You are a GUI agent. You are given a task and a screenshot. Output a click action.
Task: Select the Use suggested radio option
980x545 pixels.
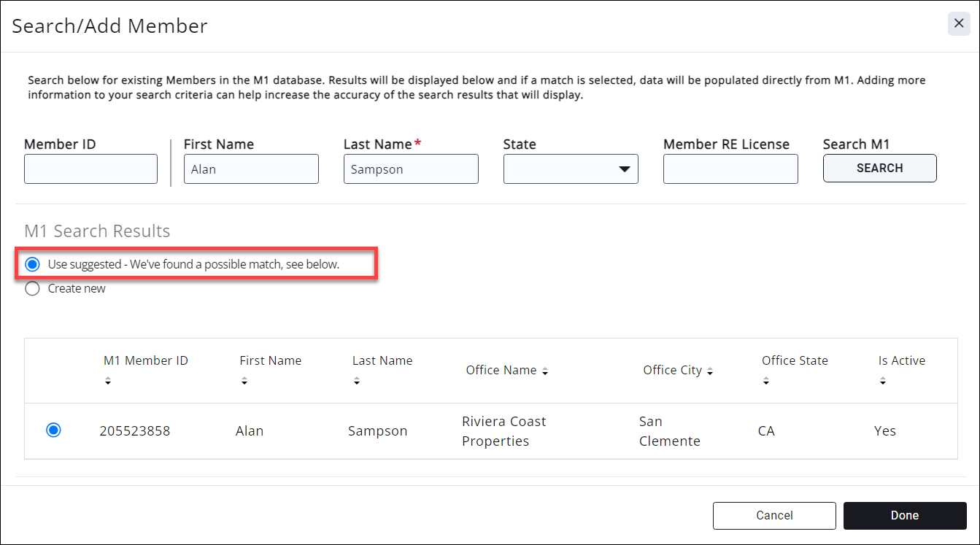click(x=32, y=264)
